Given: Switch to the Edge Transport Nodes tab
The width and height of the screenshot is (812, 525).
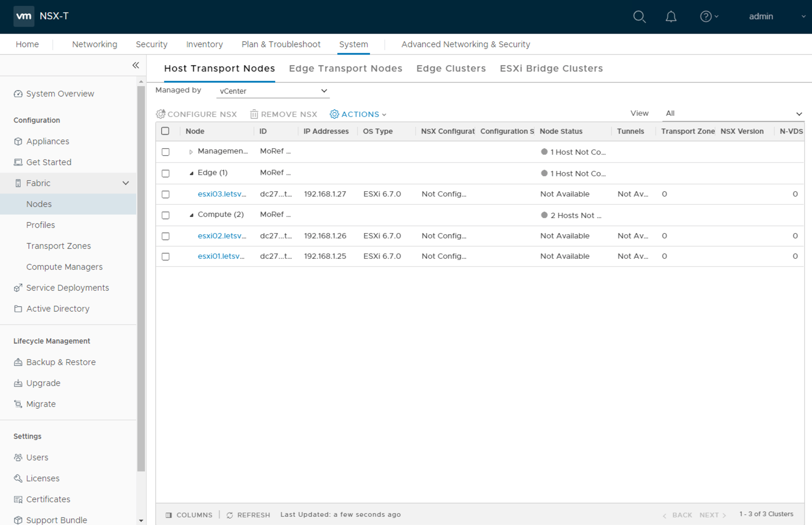Looking at the screenshot, I should click(346, 69).
